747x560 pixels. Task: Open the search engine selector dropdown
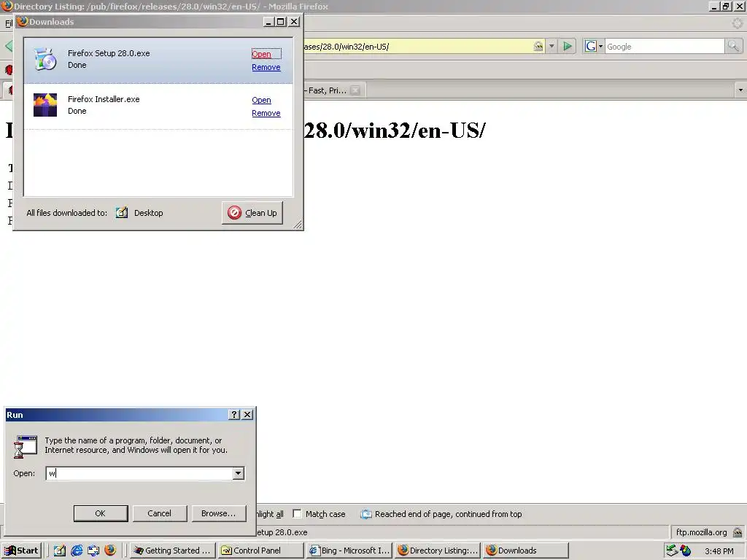click(594, 46)
